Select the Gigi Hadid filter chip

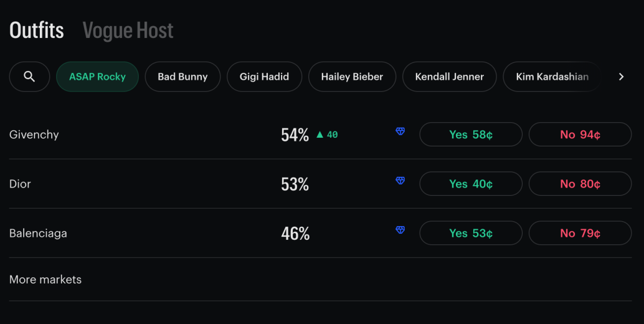point(264,77)
